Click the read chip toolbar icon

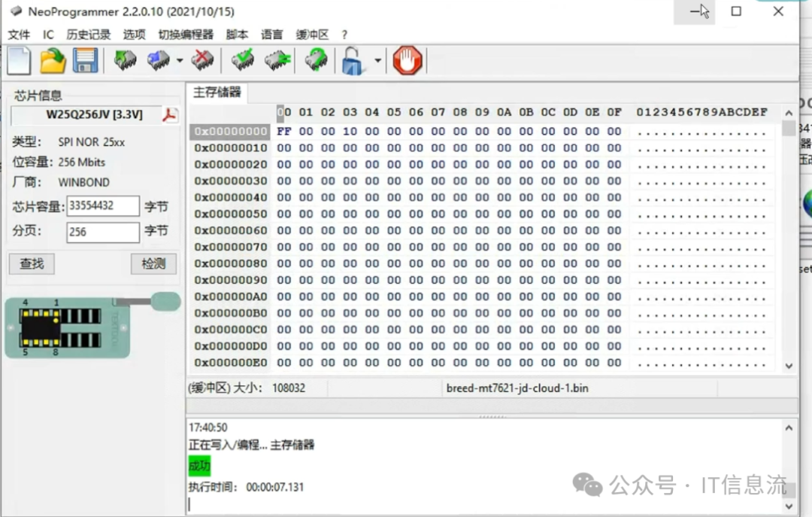point(125,61)
